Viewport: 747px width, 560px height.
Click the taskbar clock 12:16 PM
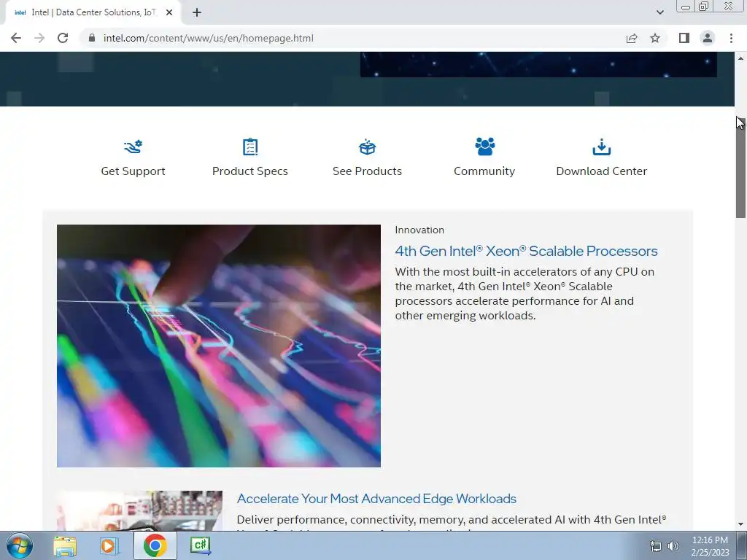[x=710, y=540]
